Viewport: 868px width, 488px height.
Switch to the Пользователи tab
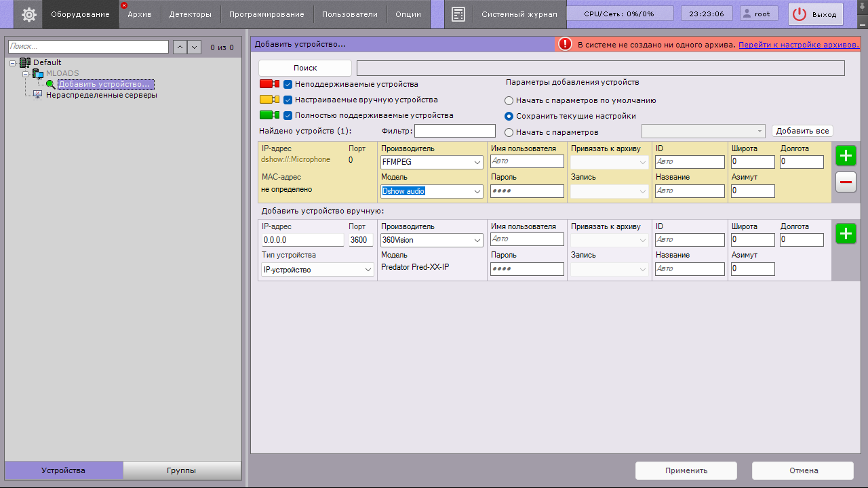(x=350, y=14)
